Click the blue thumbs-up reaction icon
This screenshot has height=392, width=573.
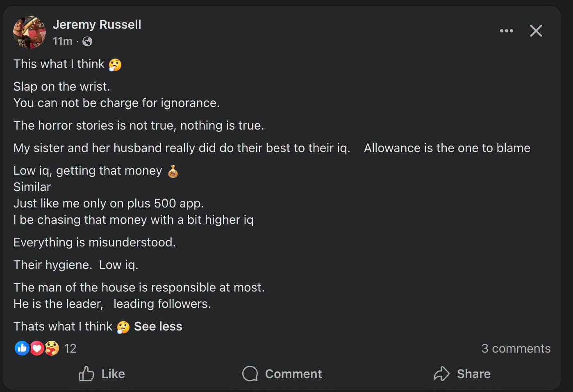pyautogui.click(x=22, y=348)
